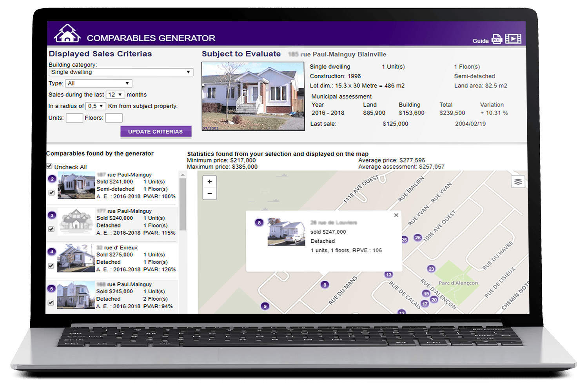This screenshot has width=588, height=387.
Task: Select map pin 13
Action: click(388, 274)
